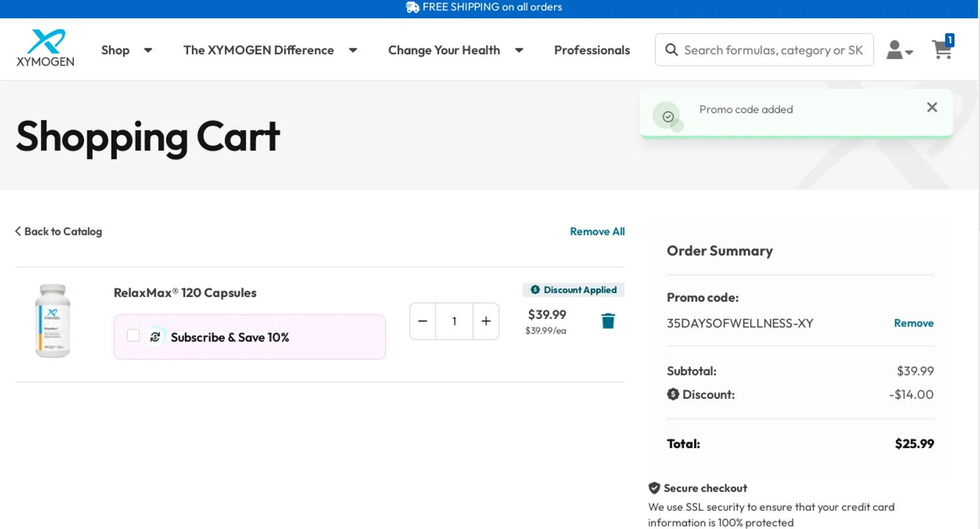The height and width of the screenshot is (529, 980).
Task: Open the shopping cart icon in header
Action: [x=941, y=50]
